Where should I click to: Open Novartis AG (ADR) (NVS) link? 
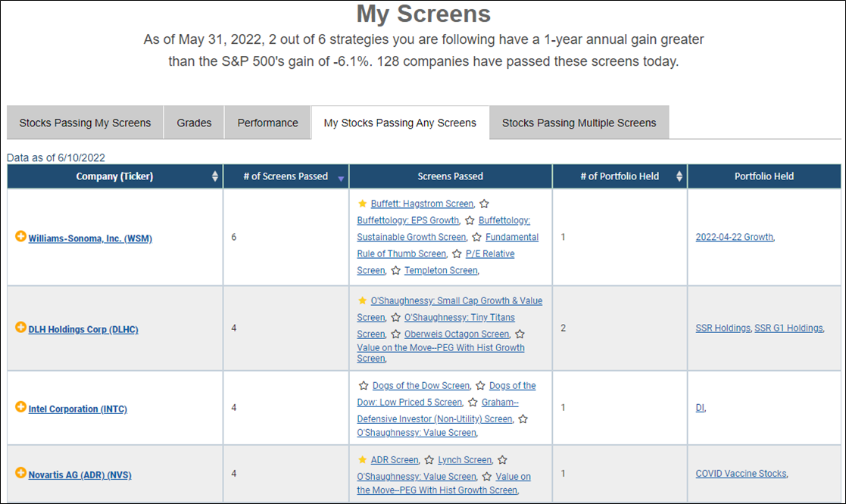tap(80, 475)
